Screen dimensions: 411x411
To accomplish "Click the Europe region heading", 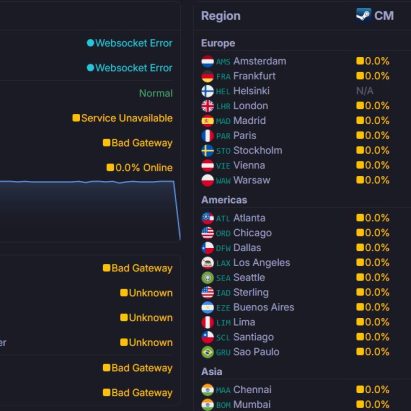I will point(218,43).
